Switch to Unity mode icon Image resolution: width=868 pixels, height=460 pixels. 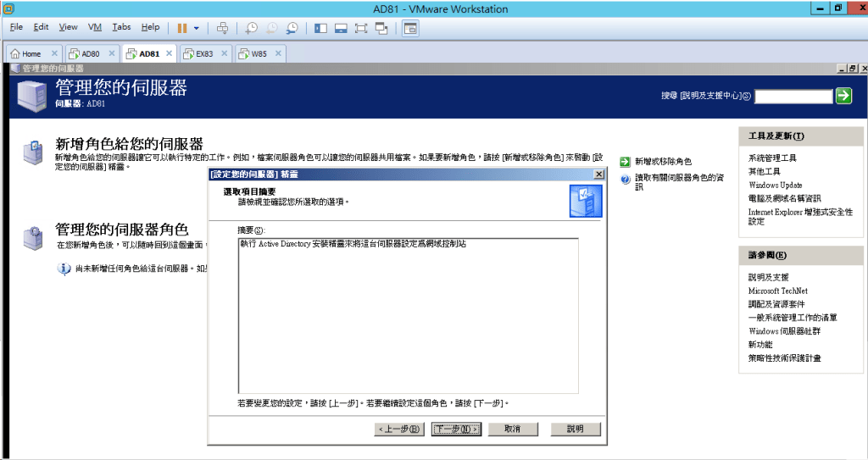tap(381, 27)
